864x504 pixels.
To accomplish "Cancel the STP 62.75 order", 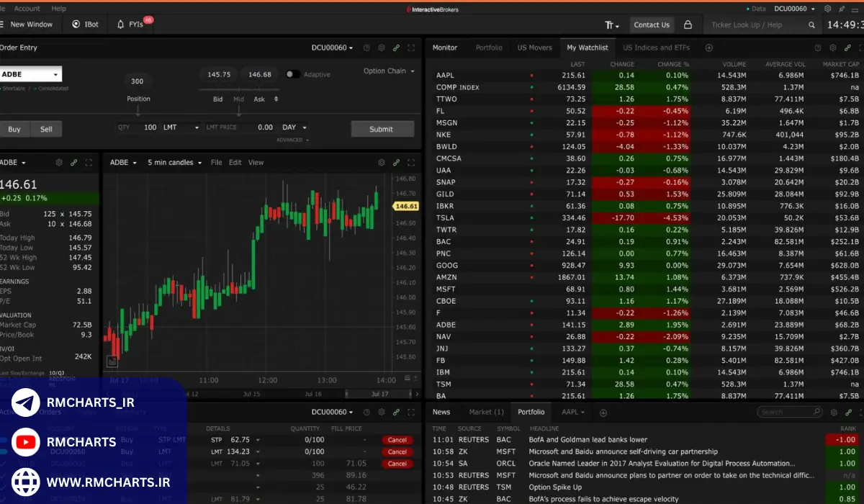I will tap(397, 440).
